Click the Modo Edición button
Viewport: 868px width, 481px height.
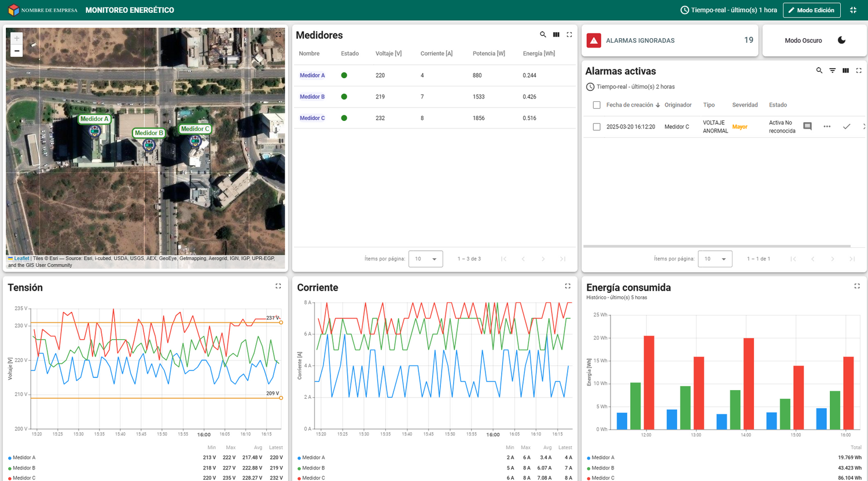(x=811, y=10)
